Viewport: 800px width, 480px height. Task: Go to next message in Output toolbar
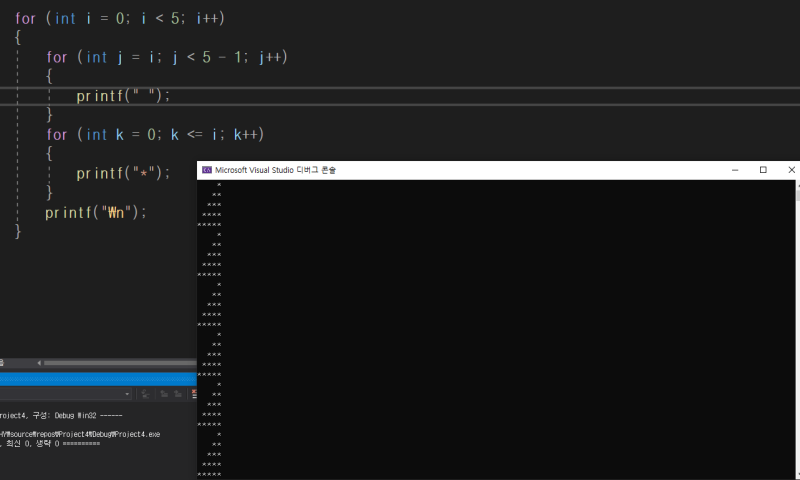pos(178,394)
